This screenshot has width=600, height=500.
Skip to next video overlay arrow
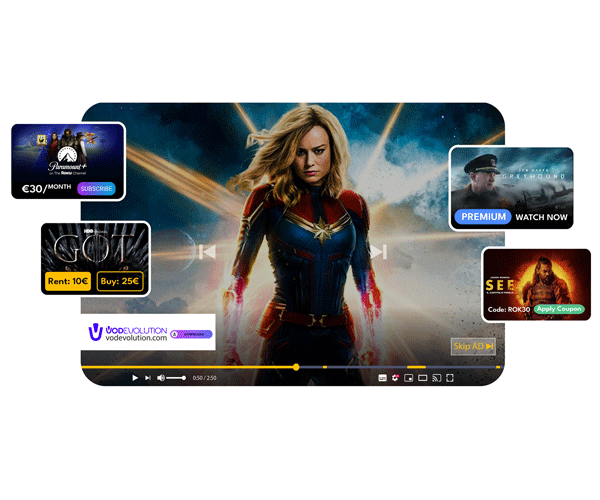[378, 252]
